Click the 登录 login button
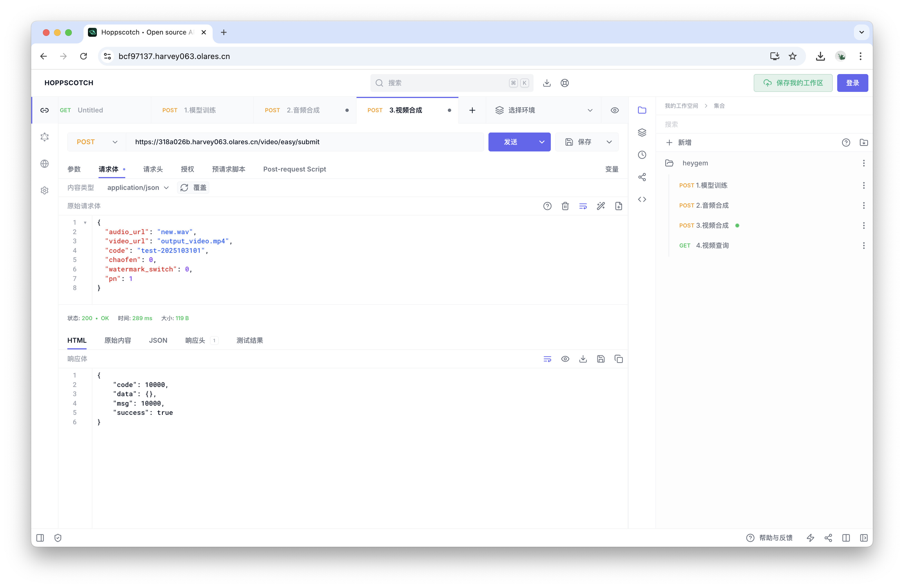The height and width of the screenshot is (588, 904). 852,83
